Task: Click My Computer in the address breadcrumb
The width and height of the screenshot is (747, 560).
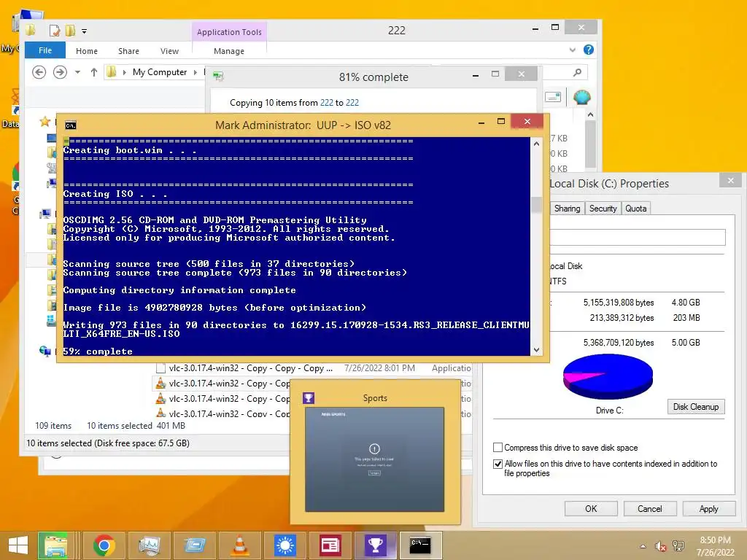Action: 160,72
